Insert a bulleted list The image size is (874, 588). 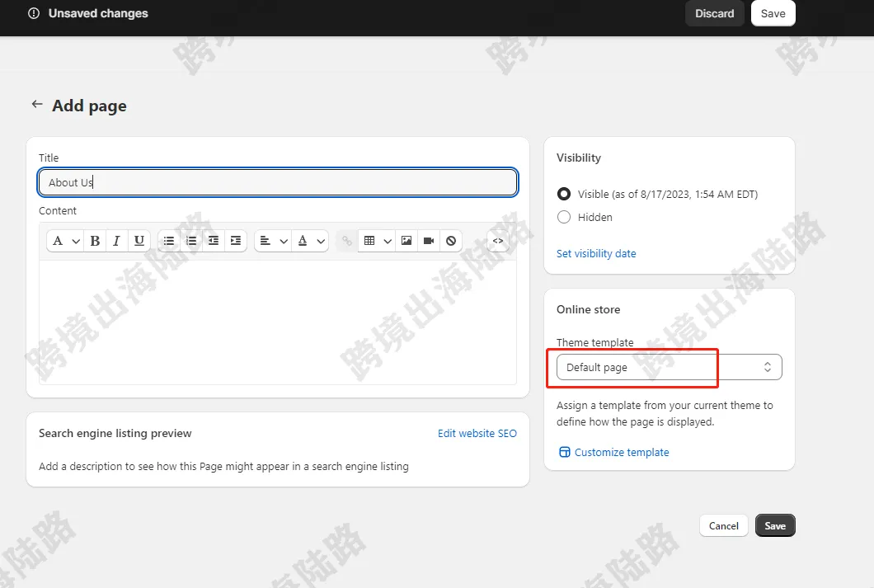[x=169, y=241]
